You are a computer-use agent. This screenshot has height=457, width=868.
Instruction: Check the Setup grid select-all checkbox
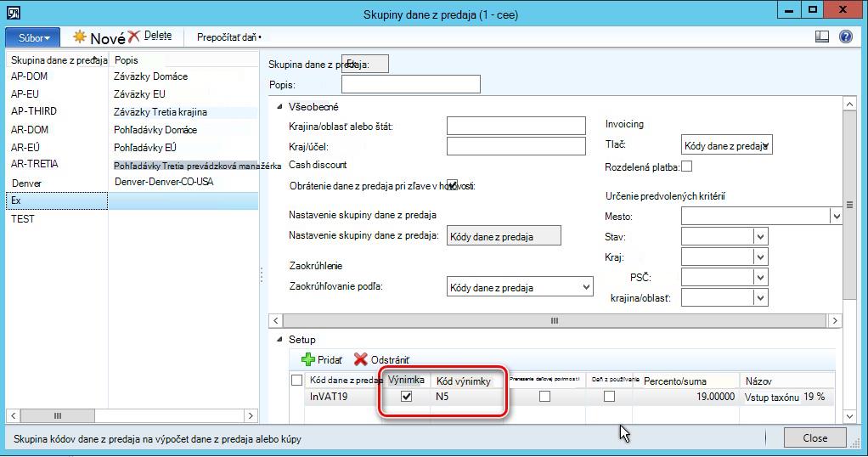pos(296,380)
